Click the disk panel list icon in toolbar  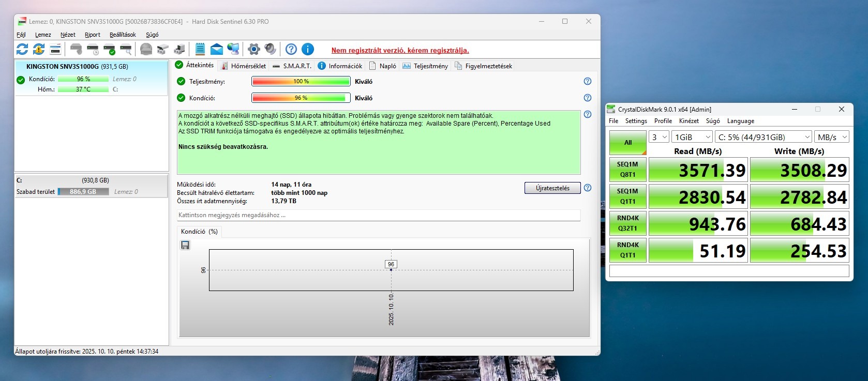pyautogui.click(x=55, y=49)
